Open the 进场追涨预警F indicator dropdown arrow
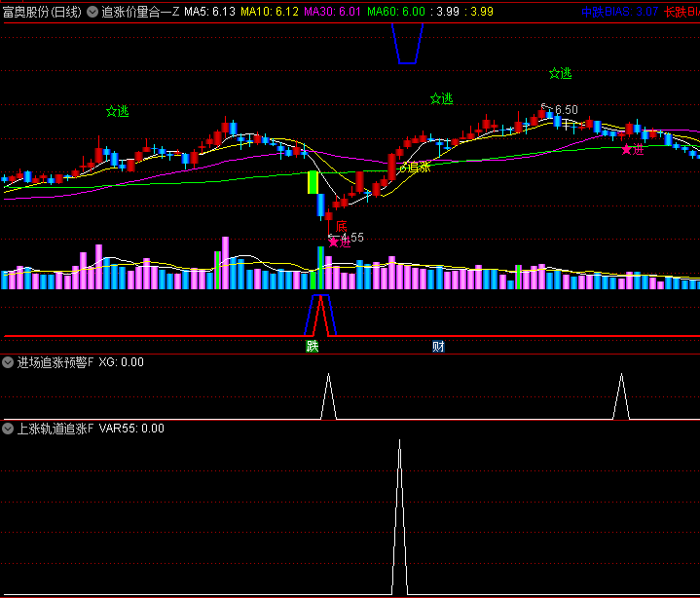This screenshot has width=700, height=598. point(9,362)
